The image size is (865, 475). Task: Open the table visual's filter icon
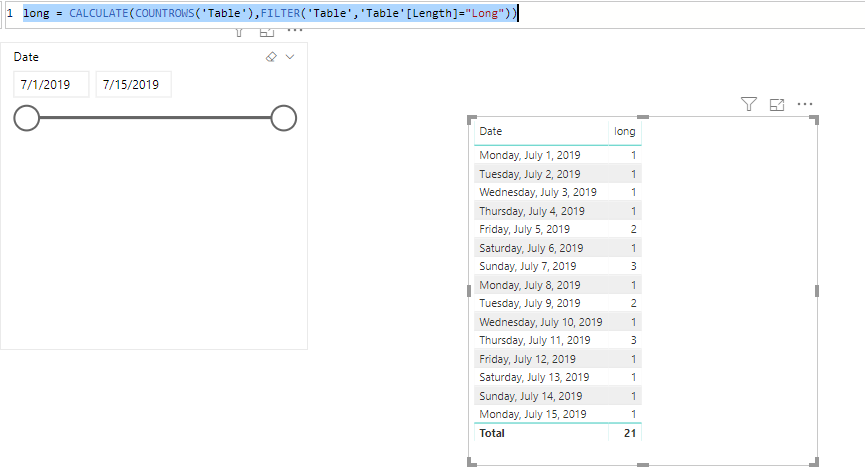749,104
